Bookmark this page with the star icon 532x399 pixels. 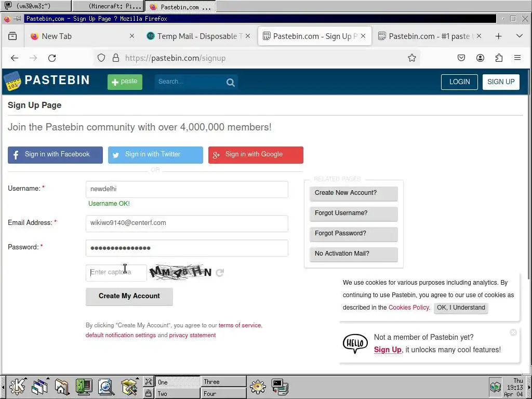[412, 58]
